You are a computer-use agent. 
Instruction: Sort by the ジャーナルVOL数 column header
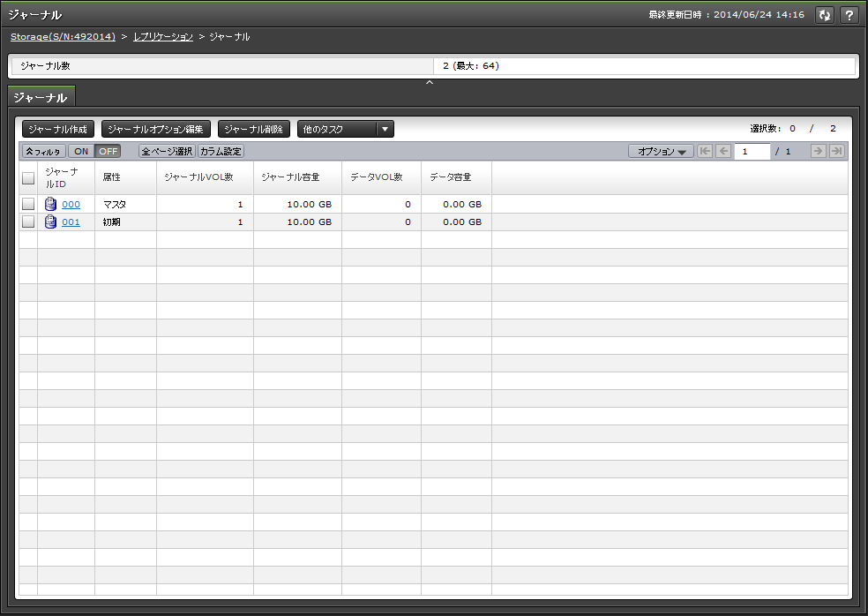click(205, 177)
